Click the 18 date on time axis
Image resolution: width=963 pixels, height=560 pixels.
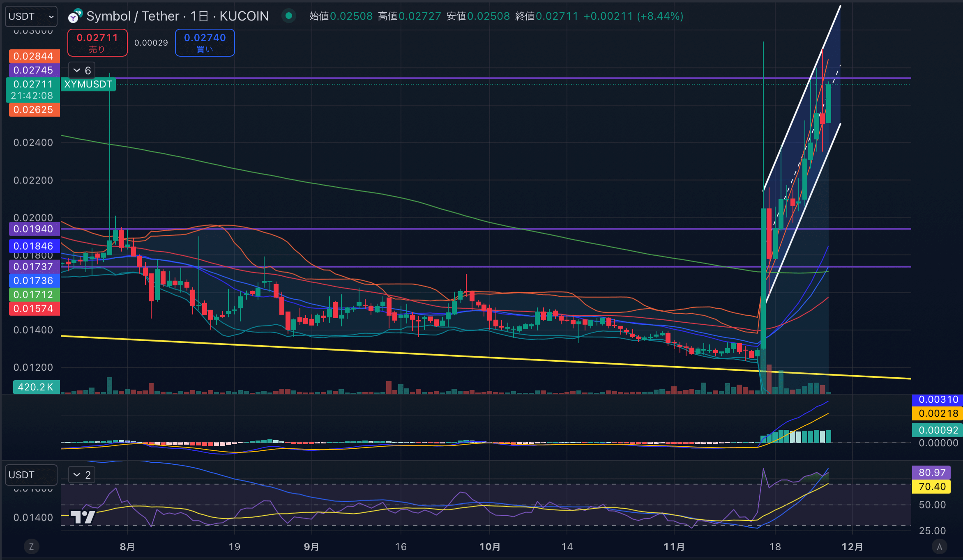(775, 547)
